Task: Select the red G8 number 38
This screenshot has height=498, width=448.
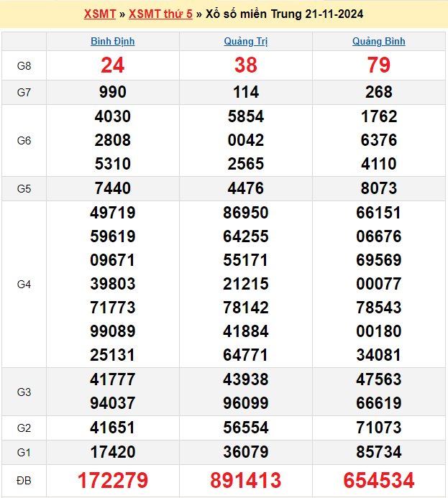Action: point(245,65)
